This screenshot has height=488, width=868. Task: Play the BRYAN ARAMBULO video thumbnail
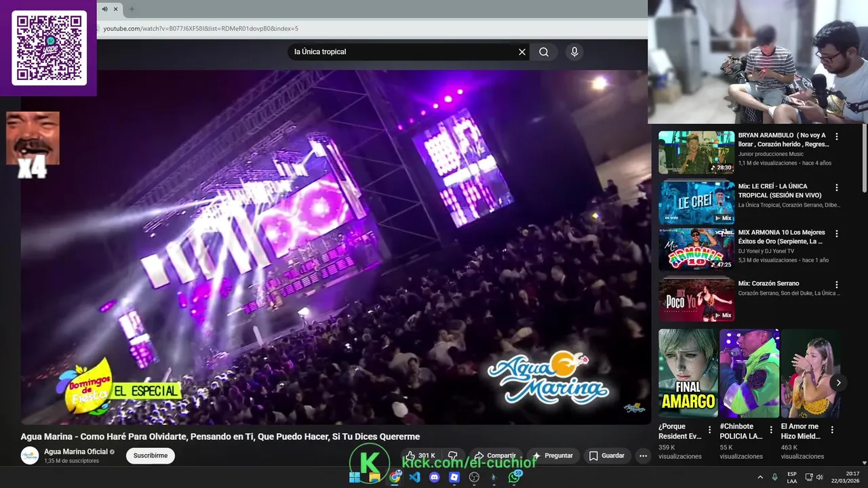click(696, 152)
